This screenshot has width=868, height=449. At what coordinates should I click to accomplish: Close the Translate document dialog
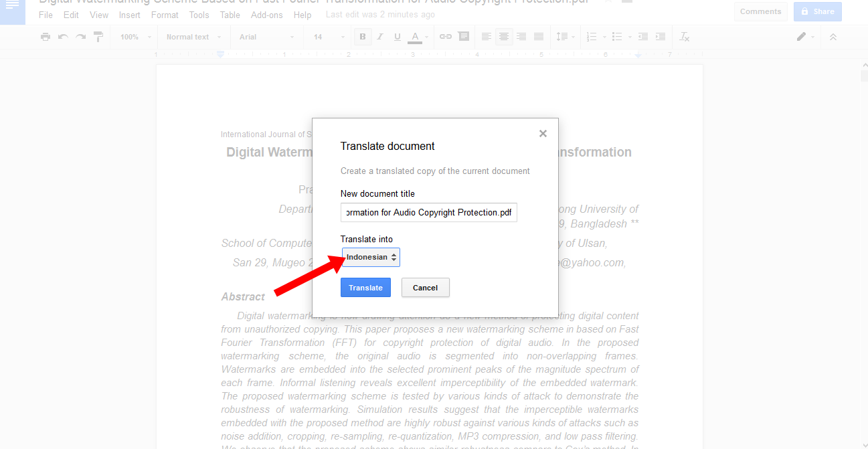coord(543,134)
